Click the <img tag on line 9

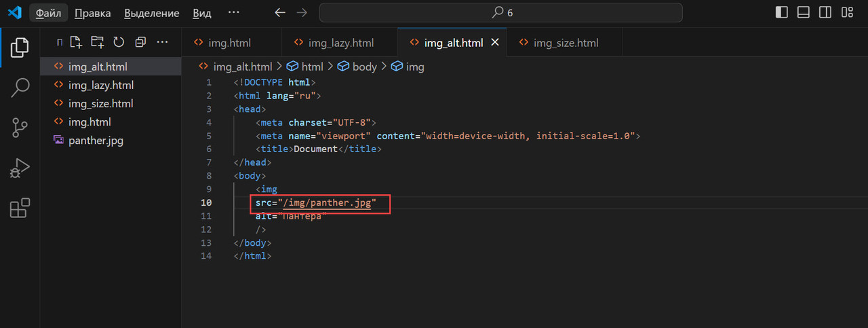pyautogui.click(x=267, y=189)
